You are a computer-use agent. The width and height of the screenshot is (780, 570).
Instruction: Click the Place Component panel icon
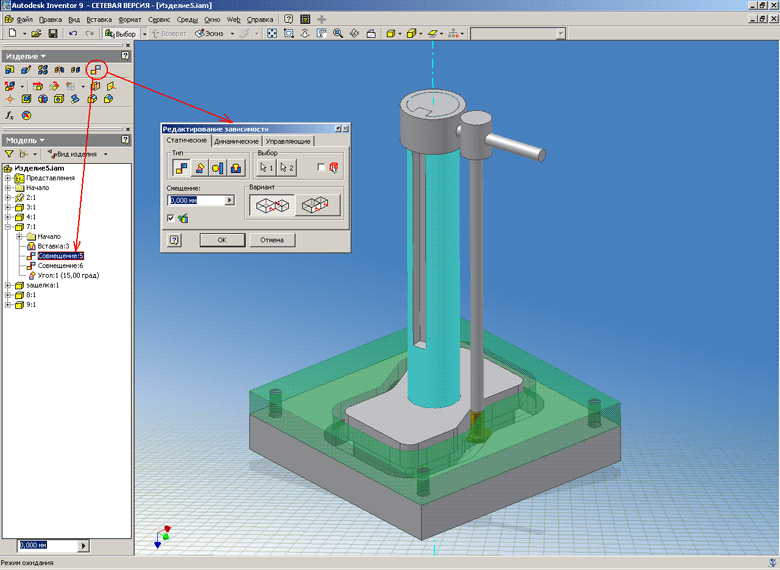(x=9, y=70)
